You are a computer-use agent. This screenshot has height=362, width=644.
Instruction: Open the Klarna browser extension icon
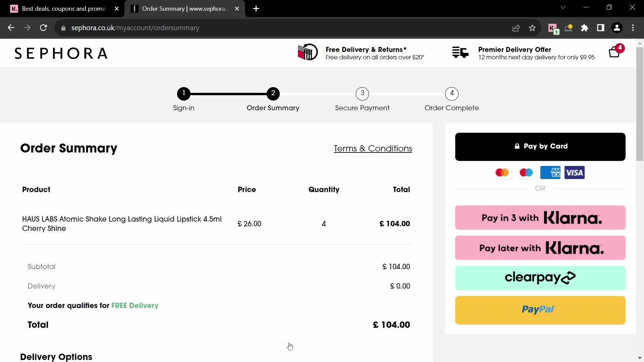[553, 28]
